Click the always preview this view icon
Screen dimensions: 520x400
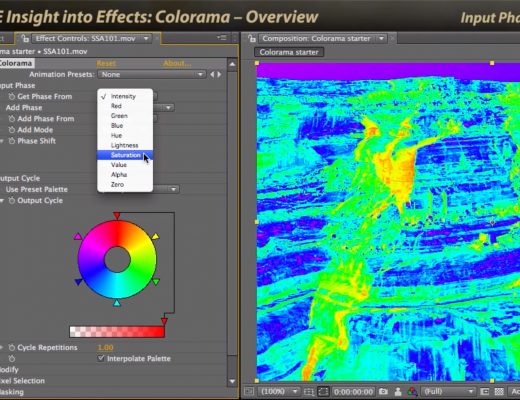pos(249,391)
